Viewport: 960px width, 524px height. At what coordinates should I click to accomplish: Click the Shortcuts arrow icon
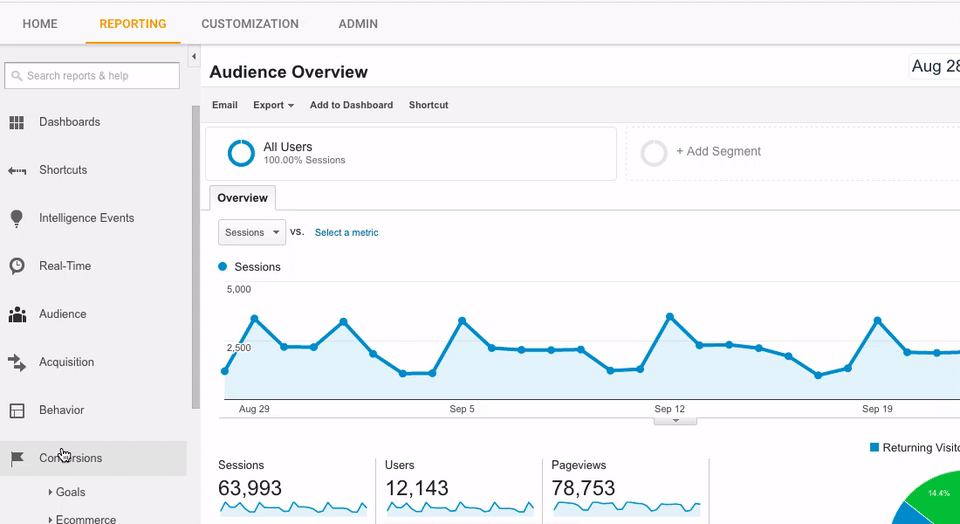coord(17,170)
